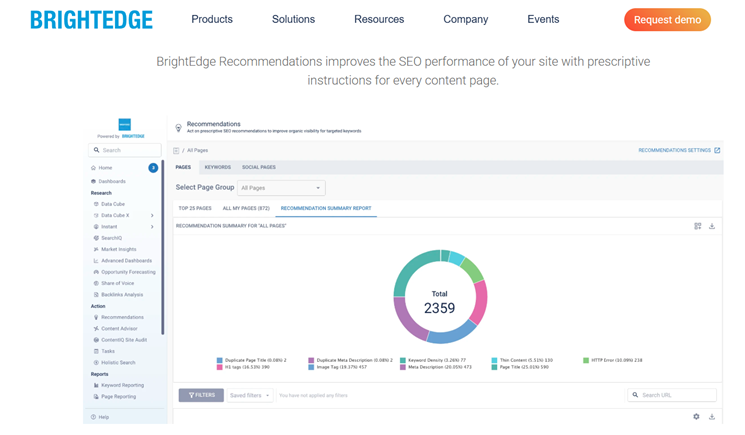Open Recommendations Settings link
This screenshot has width=745, height=435.
click(674, 150)
